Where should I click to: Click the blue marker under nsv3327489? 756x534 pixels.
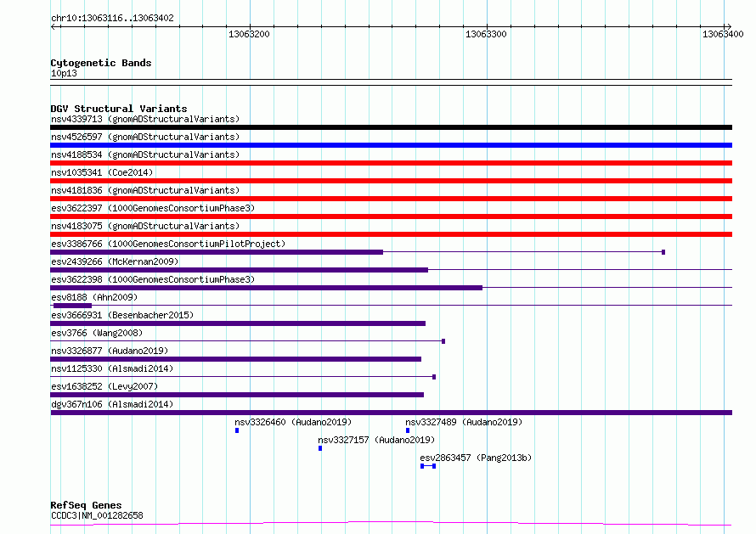click(x=408, y=430)
